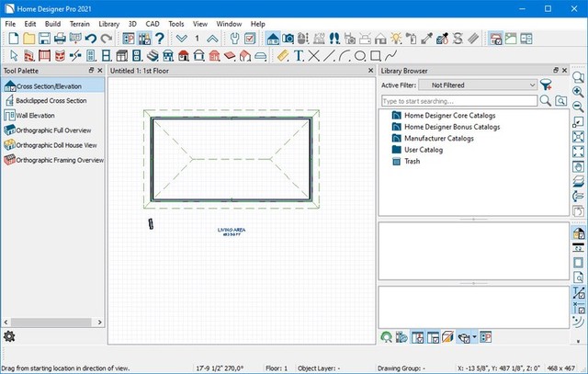Click the Zoom In magnifier icon
This screenshot has height=374, width=588.
[x=579, y=93]
